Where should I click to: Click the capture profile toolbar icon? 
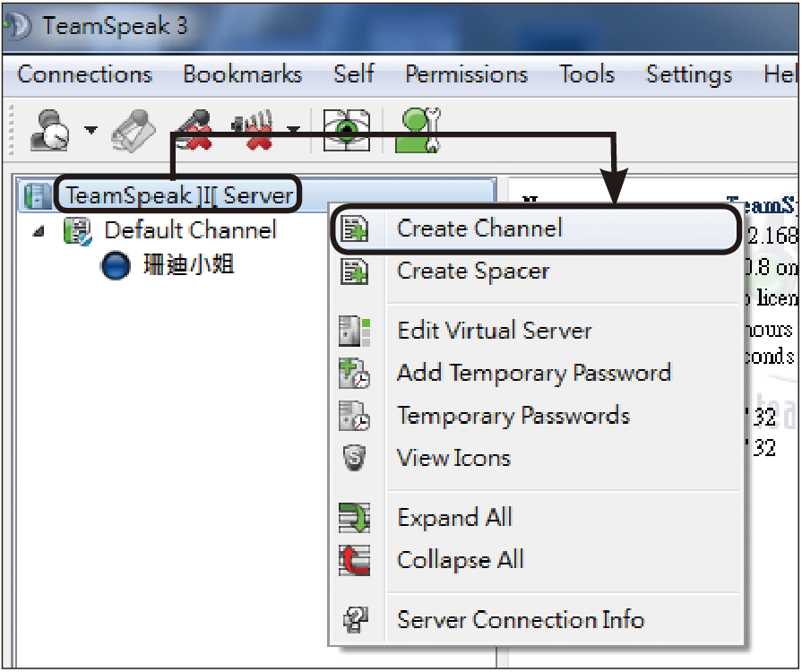point(134,131)
